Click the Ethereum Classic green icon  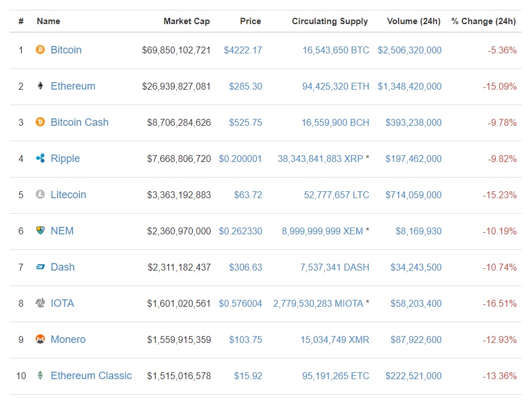40,376
